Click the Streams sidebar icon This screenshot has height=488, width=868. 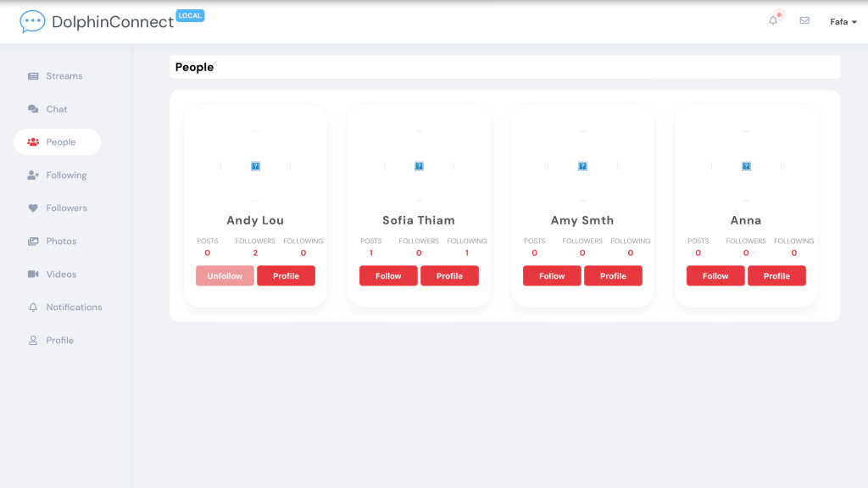tap(33, 76)
